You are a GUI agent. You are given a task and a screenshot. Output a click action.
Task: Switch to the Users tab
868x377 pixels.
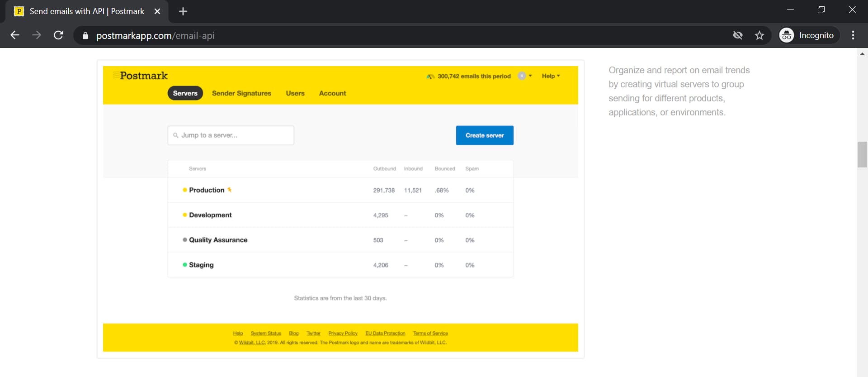click(x=295, y=93)
